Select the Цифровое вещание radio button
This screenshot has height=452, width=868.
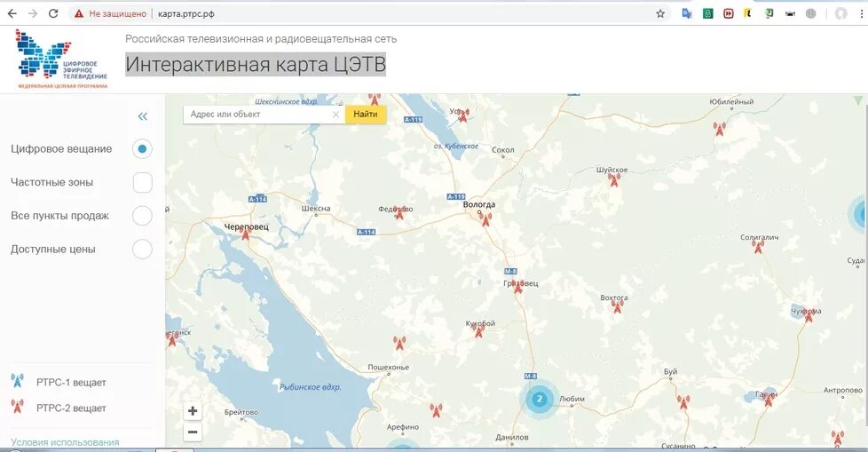click(x=142, y=148)
